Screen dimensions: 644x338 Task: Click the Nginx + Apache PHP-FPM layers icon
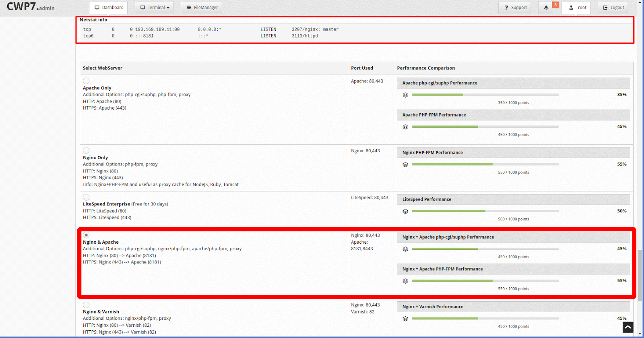pos(405,281)
